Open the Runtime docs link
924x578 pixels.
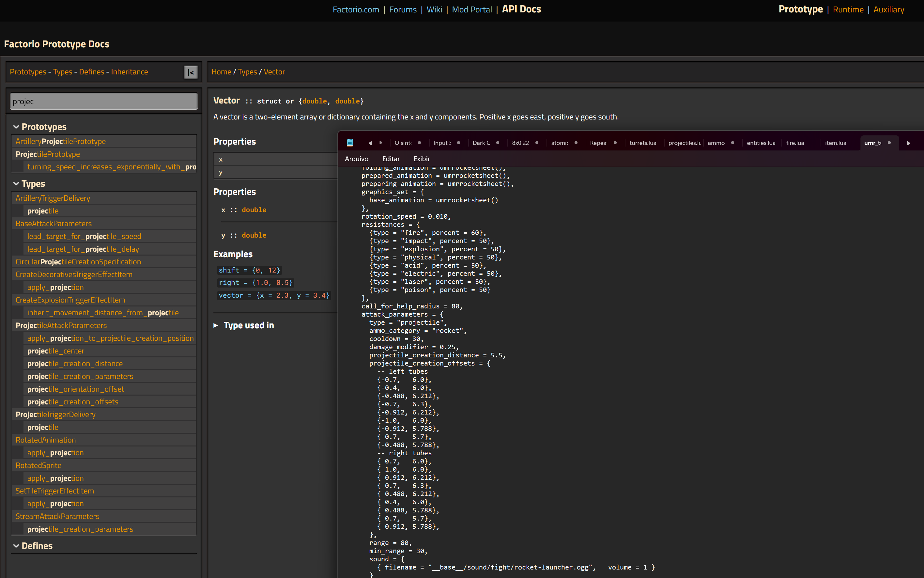[x=848, y=9]
